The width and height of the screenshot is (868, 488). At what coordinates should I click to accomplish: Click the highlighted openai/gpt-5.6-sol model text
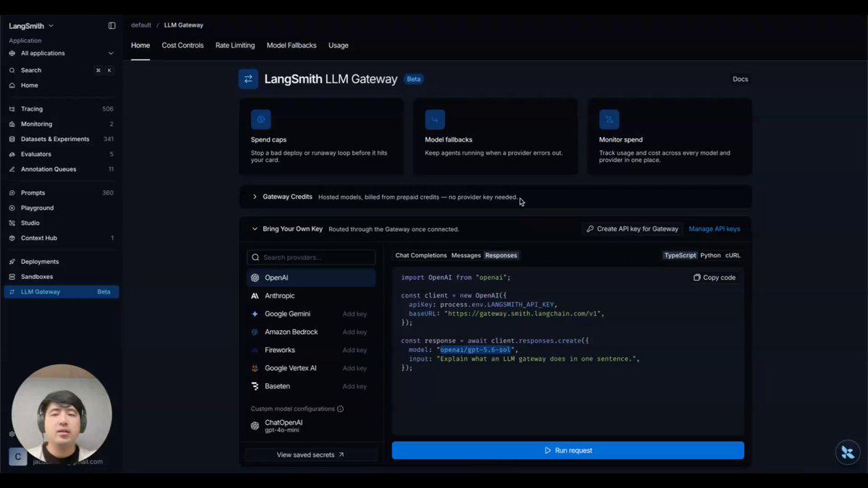(x=476, y=350)
